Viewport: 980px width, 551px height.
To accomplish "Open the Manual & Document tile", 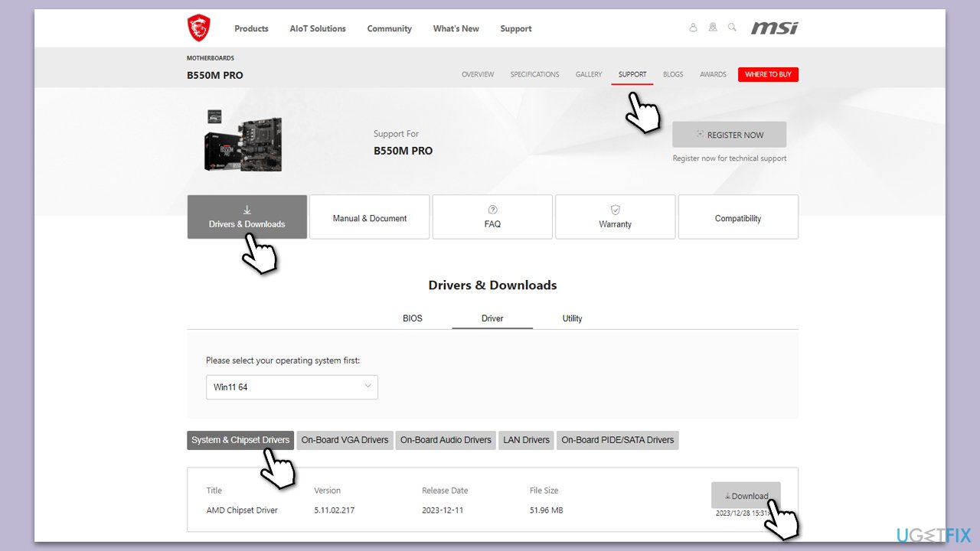I will (x=370, y=217).
